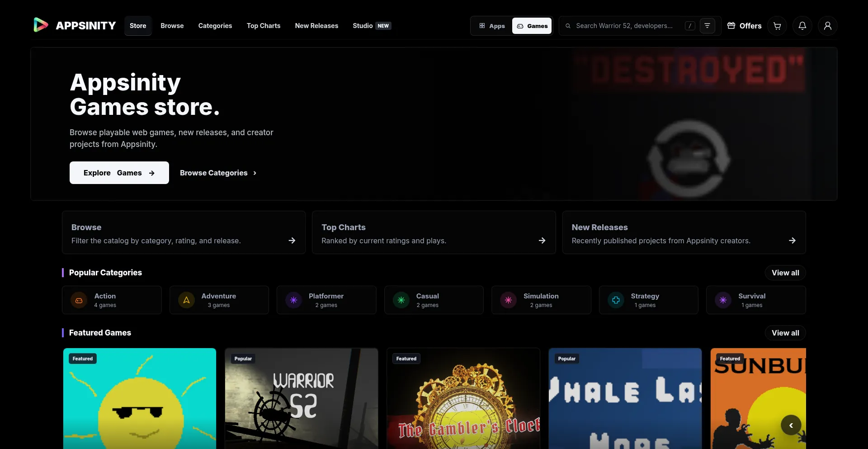Open The Gambler's Clock game thumbnail

[463, 398]
